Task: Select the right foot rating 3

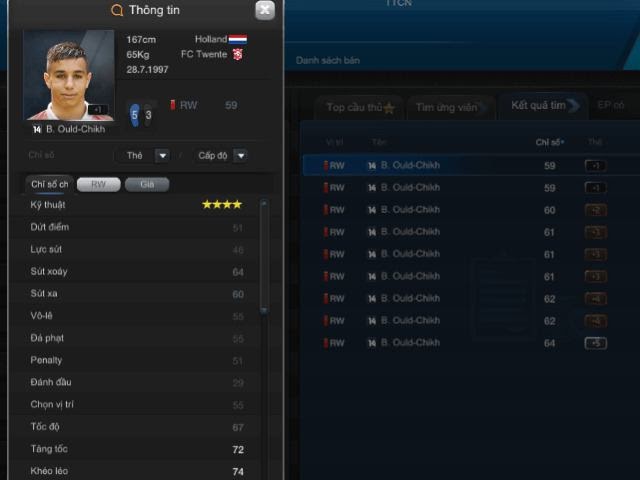Action: click(x=148, y=115)
